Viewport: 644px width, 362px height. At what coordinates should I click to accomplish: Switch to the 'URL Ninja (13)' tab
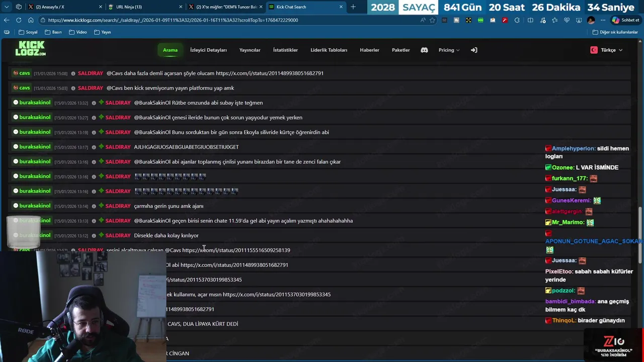[x=145, y=7]
